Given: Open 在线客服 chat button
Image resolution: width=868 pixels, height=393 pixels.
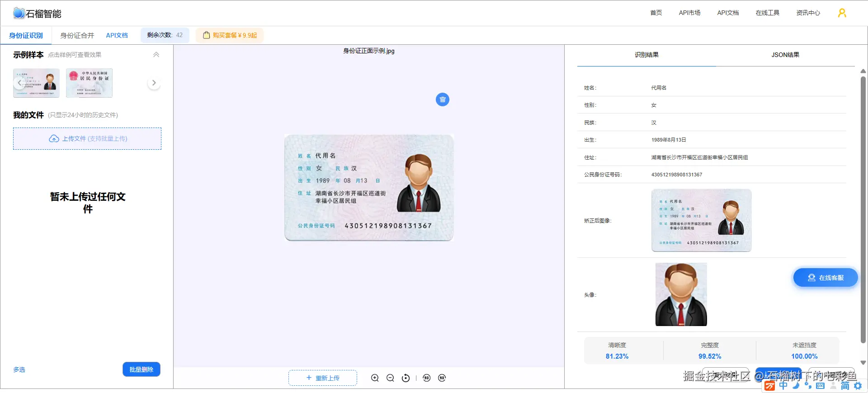Looking at the screenshot, I should [x=826, y=278].
